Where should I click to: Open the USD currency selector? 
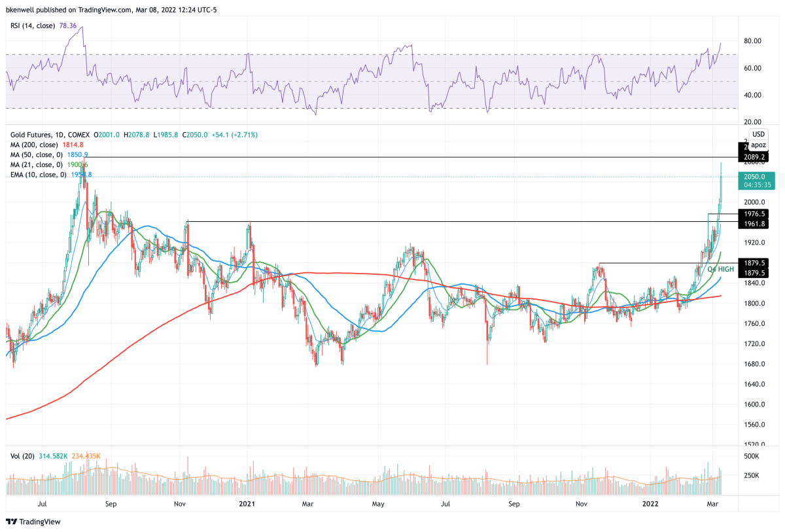tap(758, 134)
